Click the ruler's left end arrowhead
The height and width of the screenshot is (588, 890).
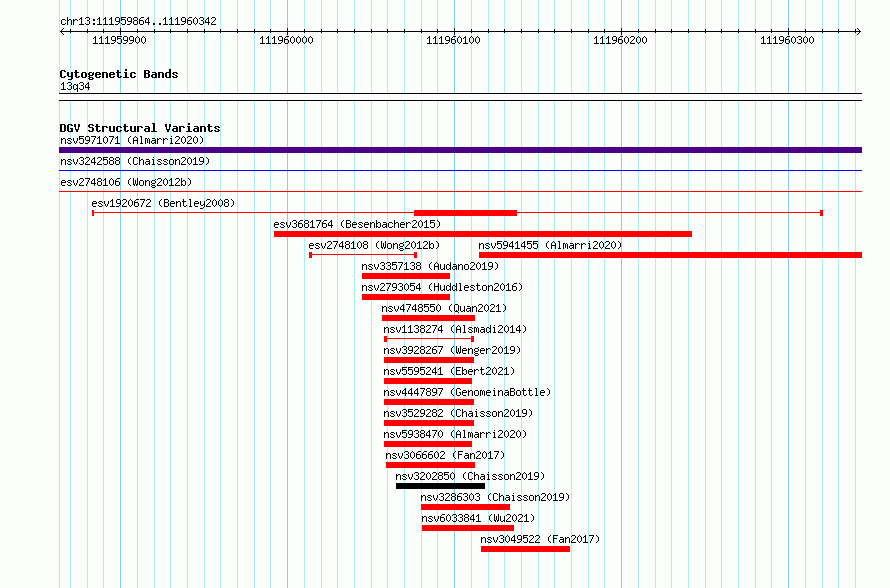(x=62, y=32)
